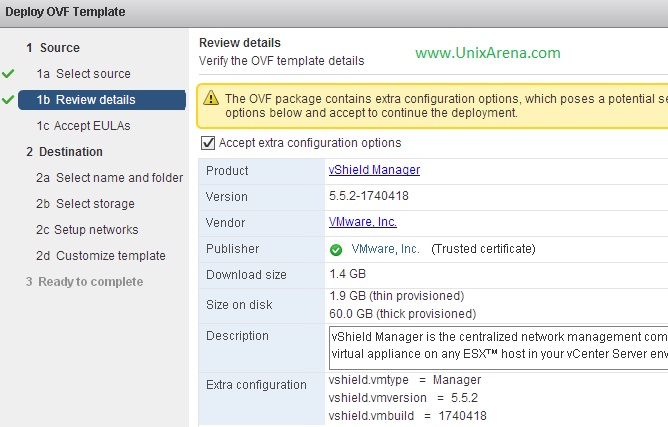Click the Verify the OVF template details subtitle
The image size is (668, 427).
pos(282,61)
